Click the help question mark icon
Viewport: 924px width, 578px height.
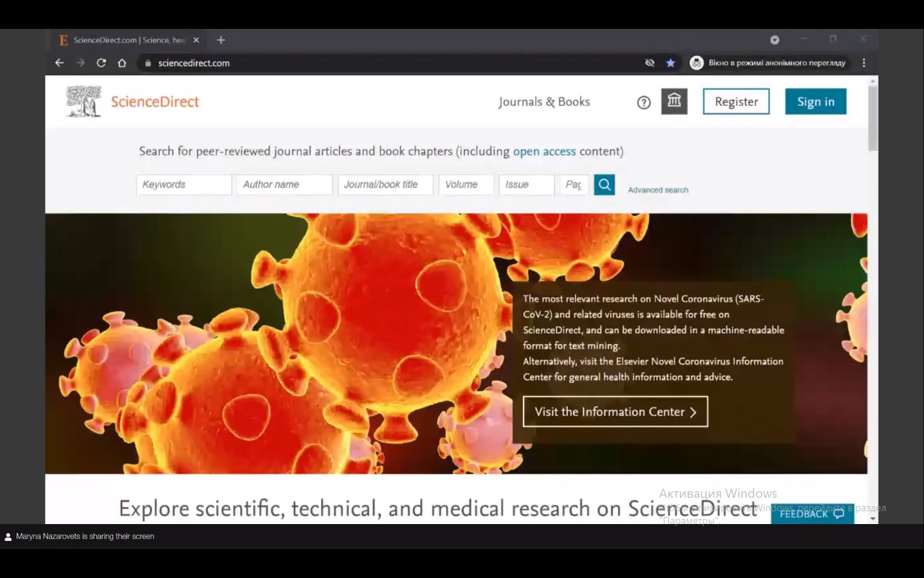tap(644, 102)
